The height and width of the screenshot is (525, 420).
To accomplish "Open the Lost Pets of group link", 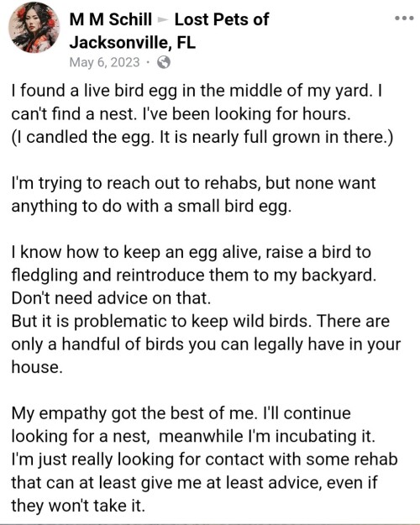I will coord(222,19).
